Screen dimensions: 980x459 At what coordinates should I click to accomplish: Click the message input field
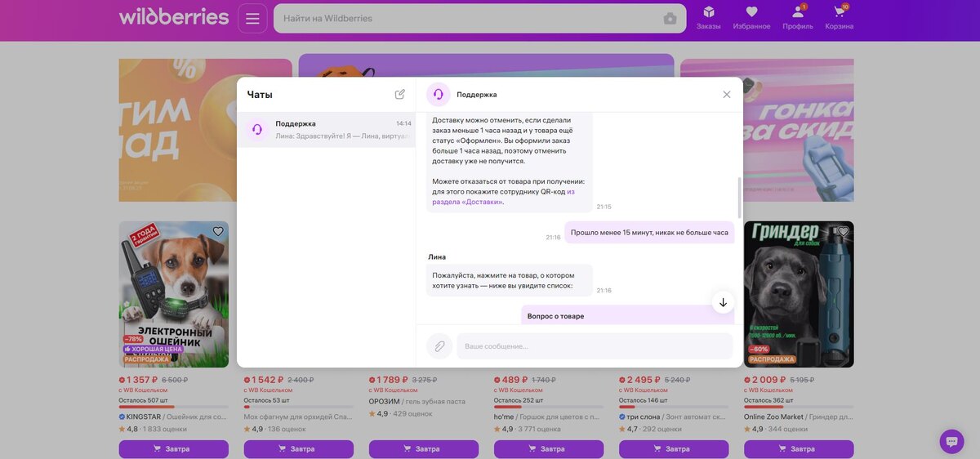tap(595, 346)
